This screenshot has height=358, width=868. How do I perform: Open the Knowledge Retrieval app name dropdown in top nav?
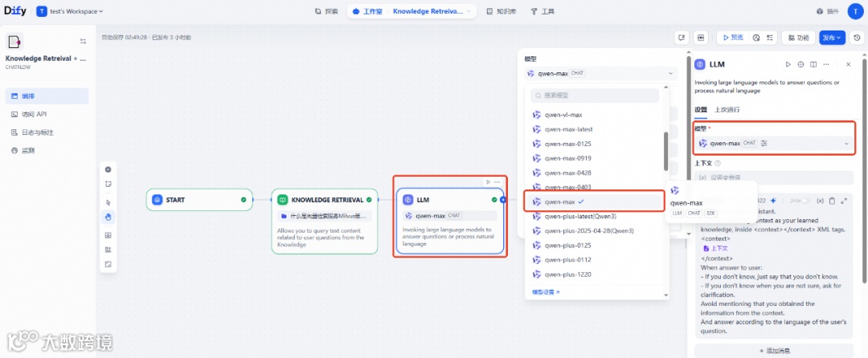[x=432, y=11]
